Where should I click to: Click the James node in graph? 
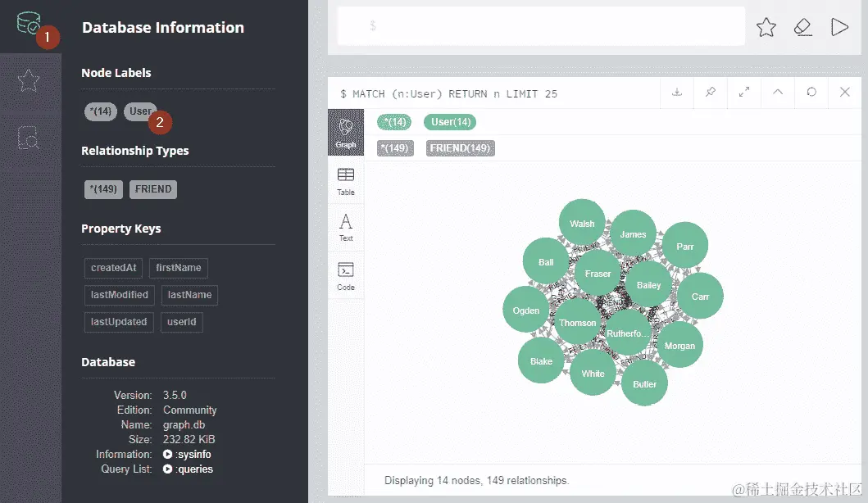(633, 233)
